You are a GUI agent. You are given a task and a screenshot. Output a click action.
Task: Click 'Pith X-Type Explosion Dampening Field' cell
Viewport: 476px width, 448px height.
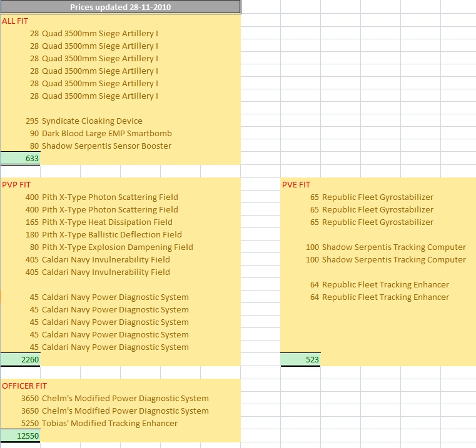tap(118, 247)
